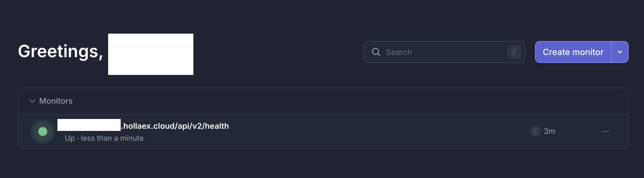Image resolution: width=644 pixels, height=178 pixels.
Task: Click the slash keyboard shortcut badge
Action: [x=514, y=52]
